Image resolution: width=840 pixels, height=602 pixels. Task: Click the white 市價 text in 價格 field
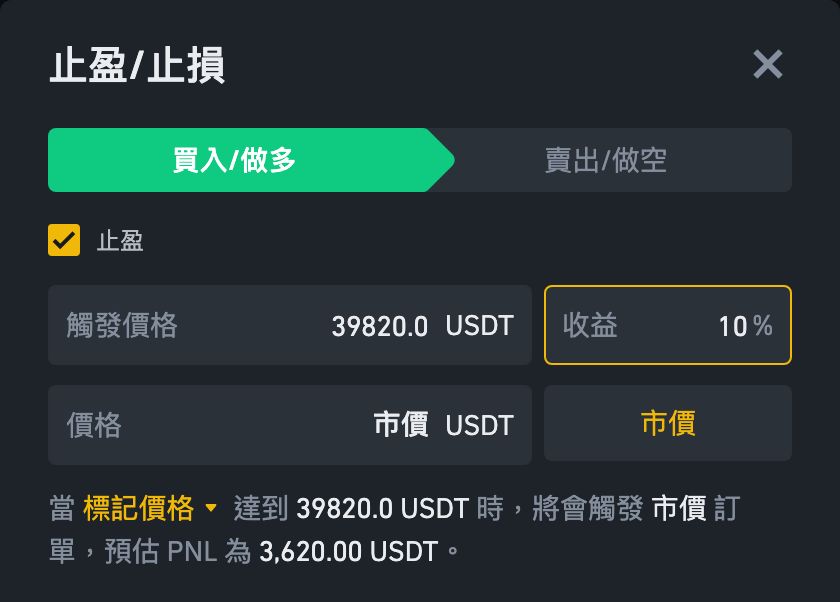click(x=401, y=425)
